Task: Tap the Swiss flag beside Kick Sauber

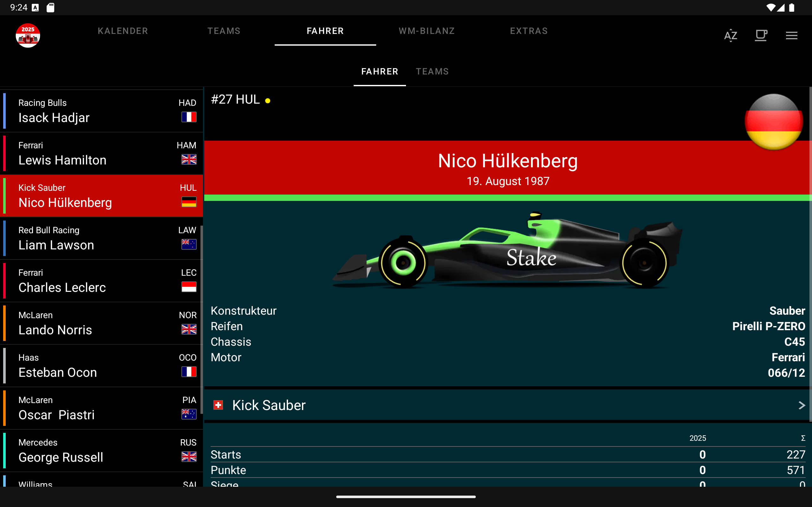Action: [218, 405]
